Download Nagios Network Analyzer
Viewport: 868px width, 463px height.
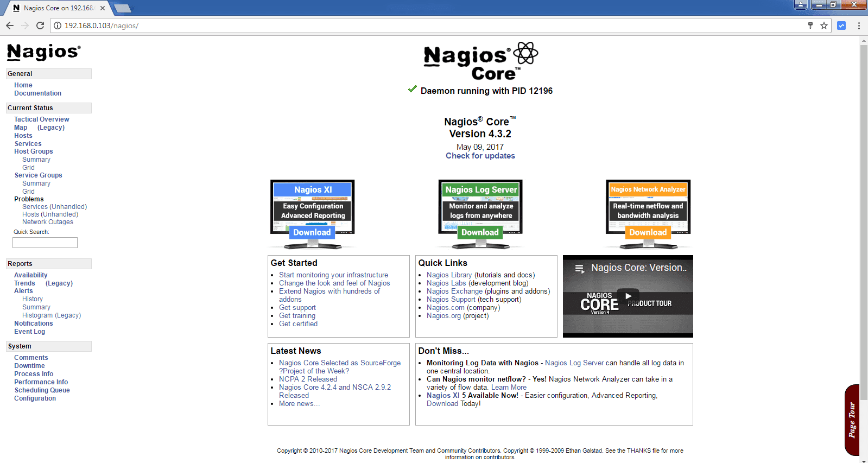[x=648, y=232]
